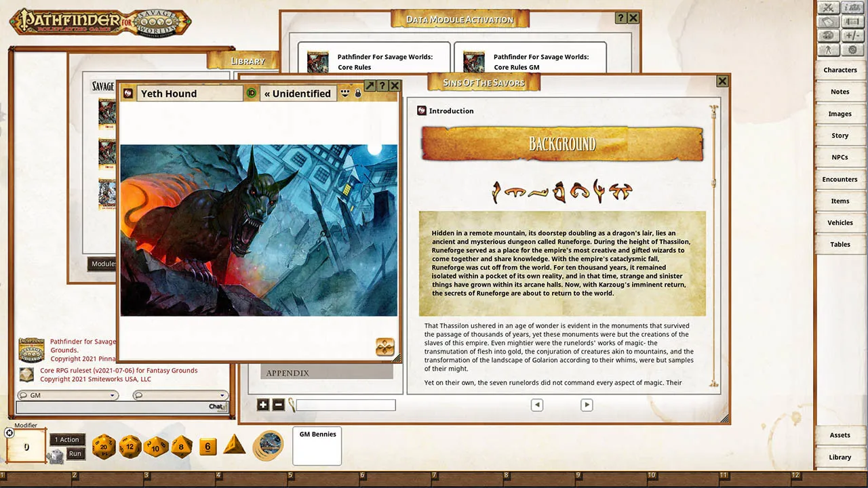The image size is (868, 488).
Task: Open the NPCs sidebar tab
Action: tap(840, 157)
